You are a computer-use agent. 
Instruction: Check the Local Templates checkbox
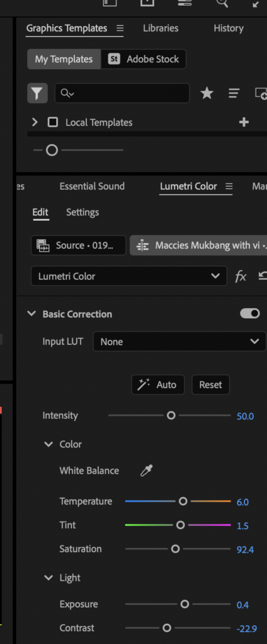pos(53,122)
